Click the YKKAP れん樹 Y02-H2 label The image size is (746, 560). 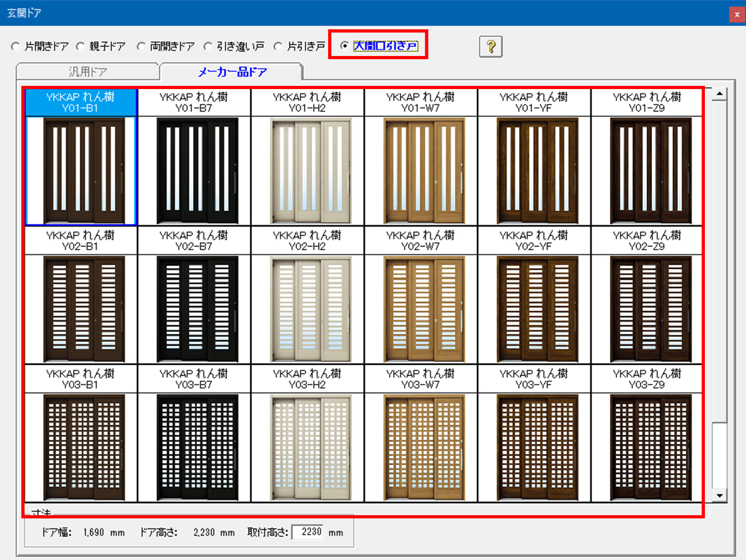307,241
